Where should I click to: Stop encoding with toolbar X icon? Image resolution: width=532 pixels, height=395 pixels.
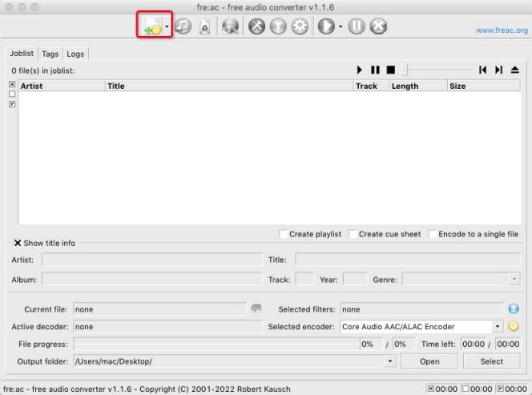(x=379, y=26)
